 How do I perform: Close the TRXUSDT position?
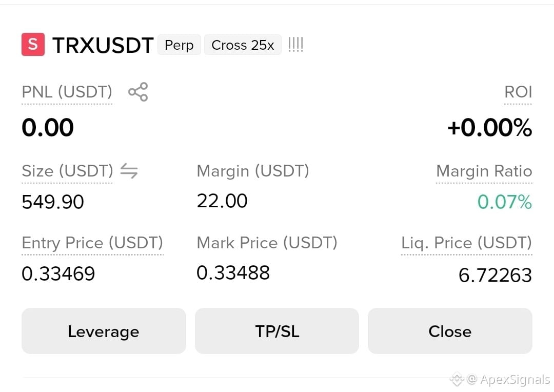(450, 331)
